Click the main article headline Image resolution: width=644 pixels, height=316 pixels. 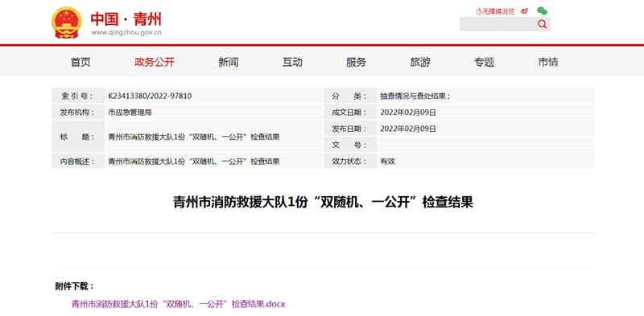click(x=323, y=203)
